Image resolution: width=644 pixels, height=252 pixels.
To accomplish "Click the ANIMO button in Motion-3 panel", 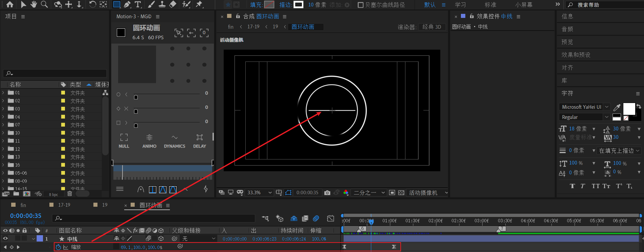I will coord(149,141).
